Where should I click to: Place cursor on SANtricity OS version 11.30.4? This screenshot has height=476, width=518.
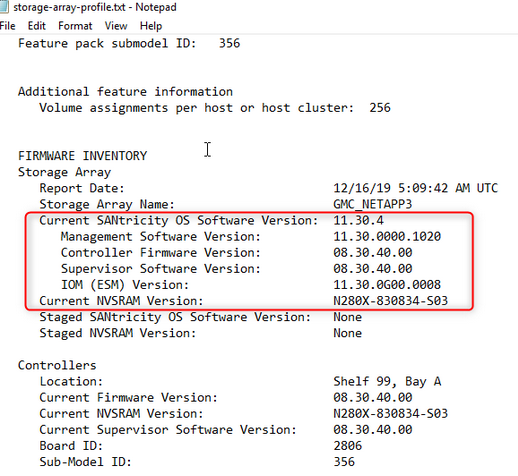tap(358, 220)
